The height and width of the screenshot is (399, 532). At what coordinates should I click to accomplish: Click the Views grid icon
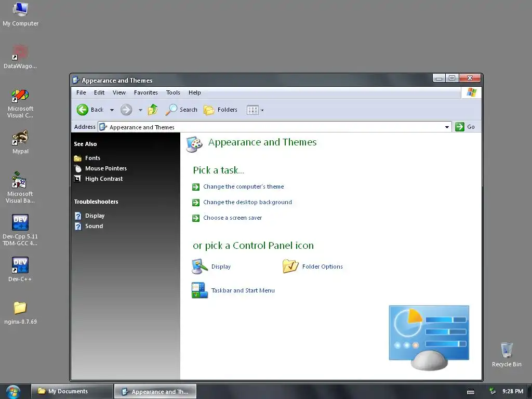pyautogui.click(x=252, y=110)
